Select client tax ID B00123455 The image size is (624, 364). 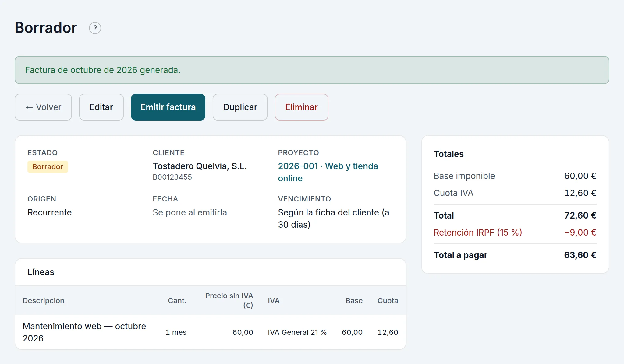pos(172,177)
